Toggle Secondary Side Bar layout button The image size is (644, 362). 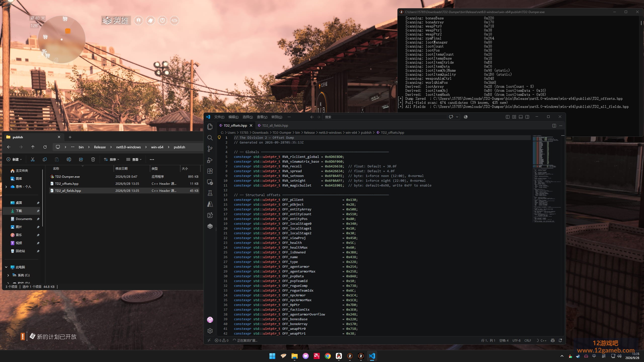[527, 117]
